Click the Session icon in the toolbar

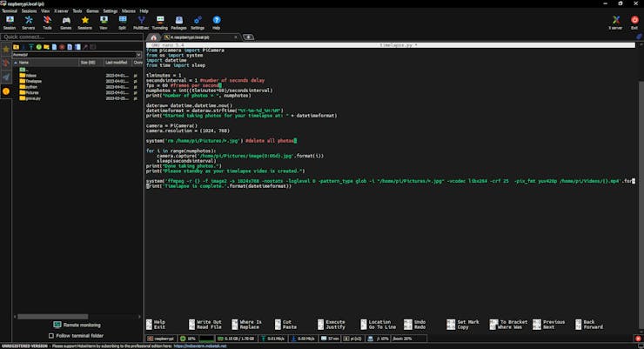[10, 21]
